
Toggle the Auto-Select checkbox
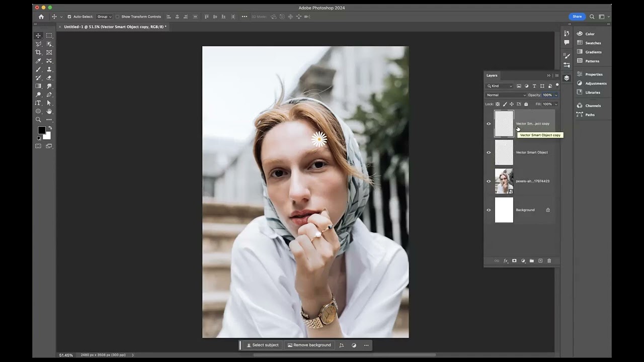[x=69, y=17]
